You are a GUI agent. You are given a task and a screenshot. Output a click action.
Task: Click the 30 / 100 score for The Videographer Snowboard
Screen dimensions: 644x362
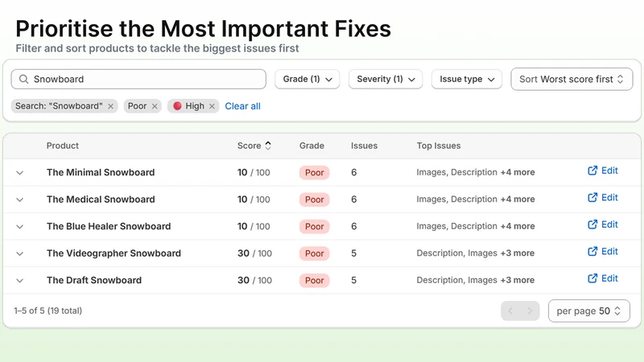point(254,253)
